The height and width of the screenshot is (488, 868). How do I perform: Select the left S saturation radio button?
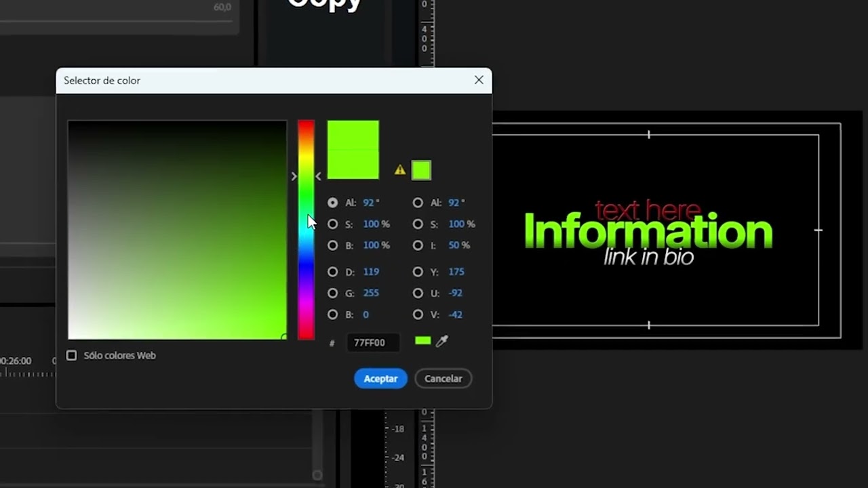point(332,224)
